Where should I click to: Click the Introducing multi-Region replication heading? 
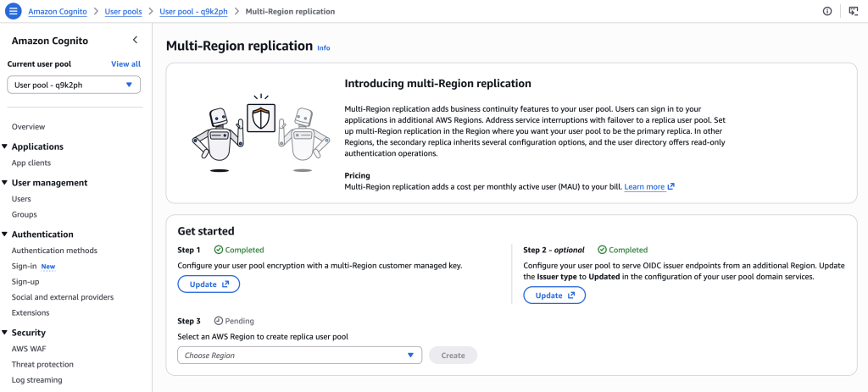pyautogui.click(x=438, y=84)
